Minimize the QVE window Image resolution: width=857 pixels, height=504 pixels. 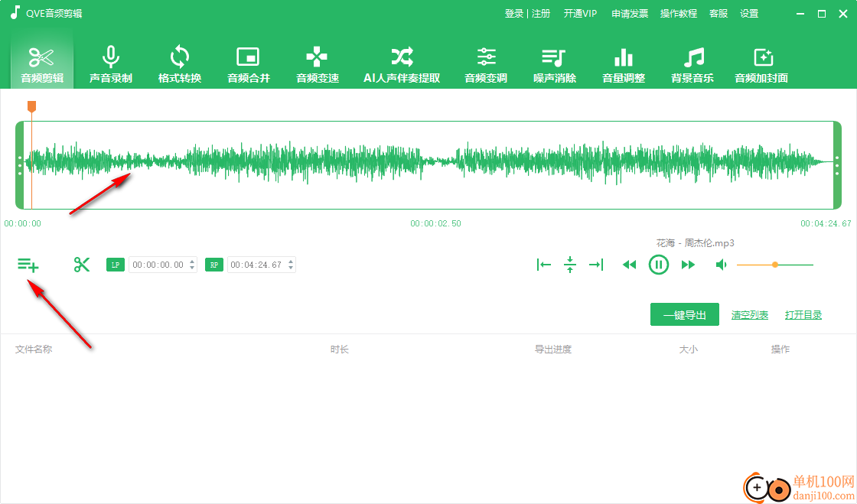coord(800,14)
